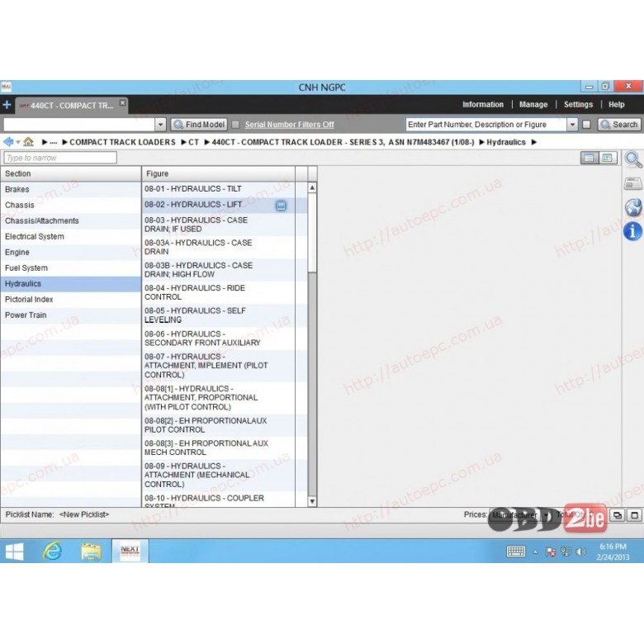
Task: Open the back history dropdown arrow
Action: pos(17,143)
